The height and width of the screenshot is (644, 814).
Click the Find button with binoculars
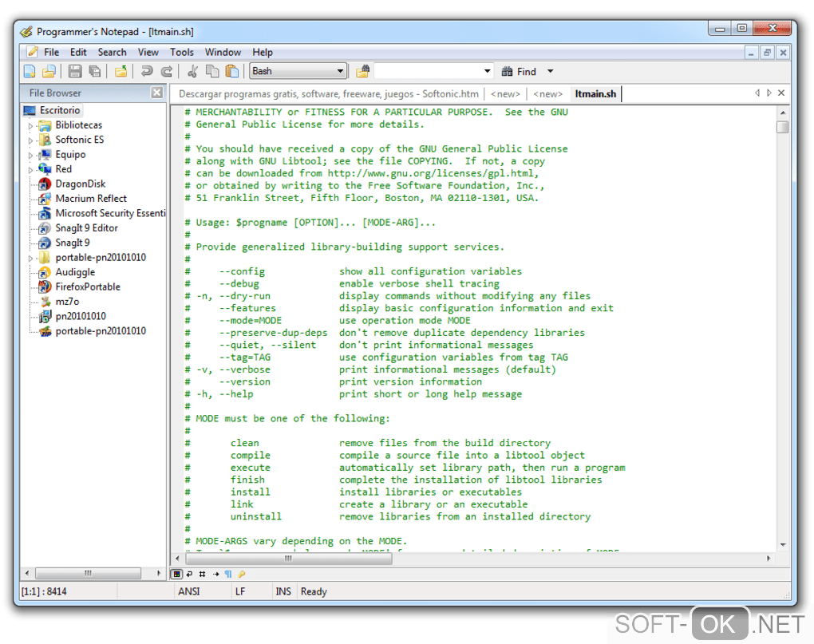pos(519,72)
